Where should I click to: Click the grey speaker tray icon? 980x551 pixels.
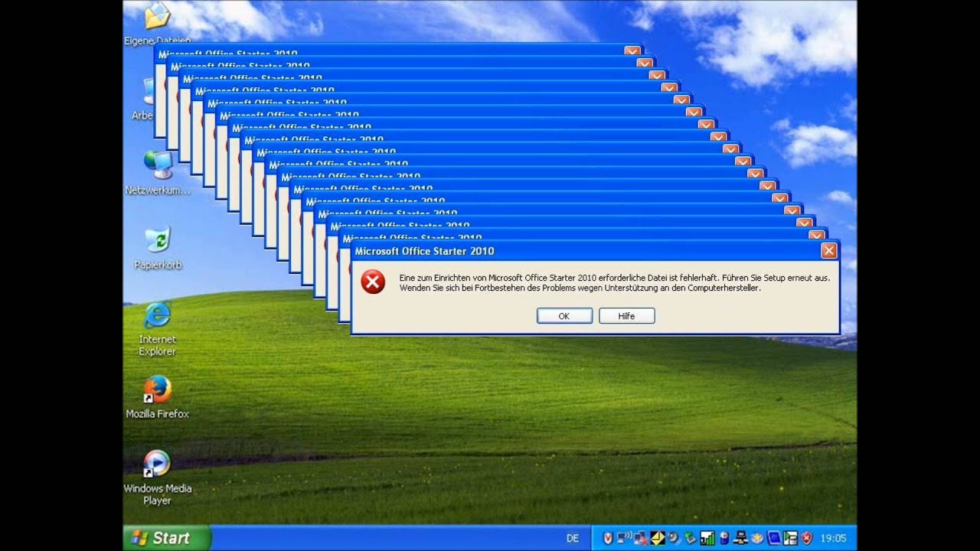[x=673, y=538]
